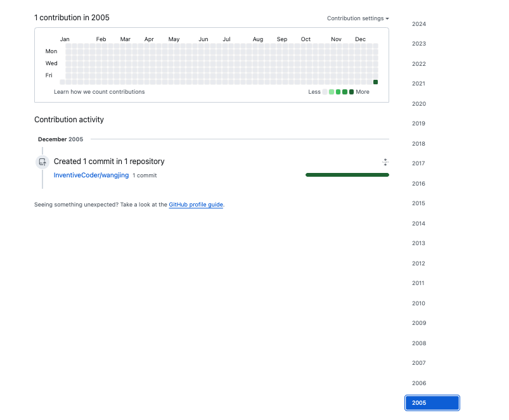Click the '1 commit' text beside repository
509x420 pixels.
pyautogui.click(x=145, y=175)
